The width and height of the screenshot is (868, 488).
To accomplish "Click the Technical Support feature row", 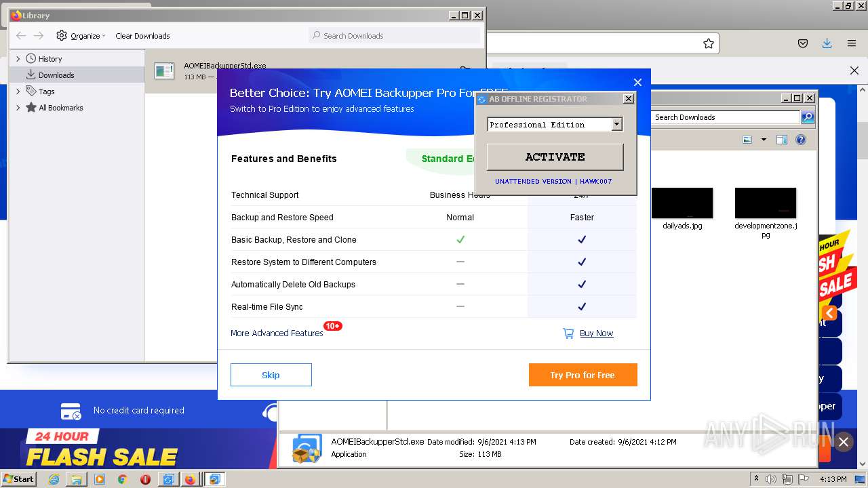I will click(x=433, y=195).
